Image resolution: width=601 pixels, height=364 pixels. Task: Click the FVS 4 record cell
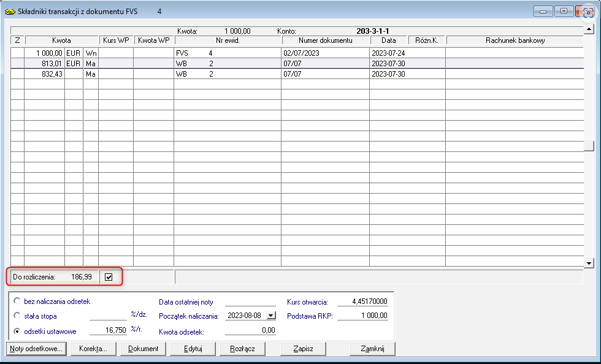(x=228, y=53)
